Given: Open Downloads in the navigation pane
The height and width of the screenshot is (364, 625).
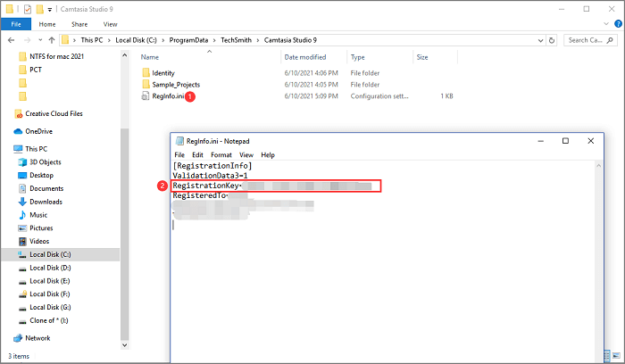Looking at the screenshot, I should pos(46,202).
